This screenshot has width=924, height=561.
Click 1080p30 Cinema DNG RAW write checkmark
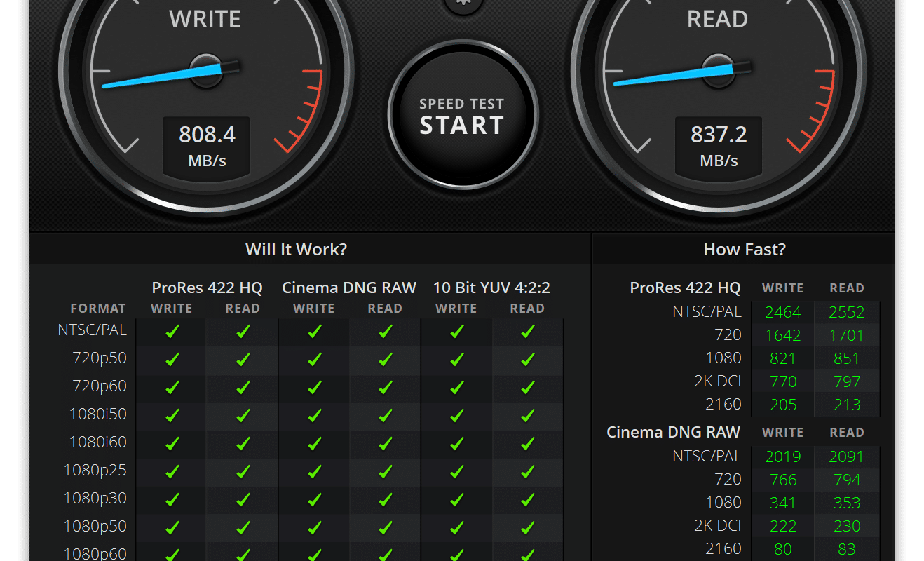tap(314, 500)
